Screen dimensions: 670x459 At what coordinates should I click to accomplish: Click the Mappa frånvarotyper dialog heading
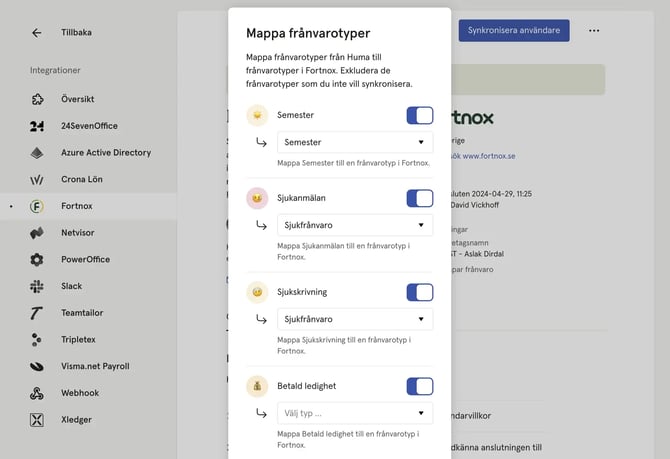[x=308, y=33]
